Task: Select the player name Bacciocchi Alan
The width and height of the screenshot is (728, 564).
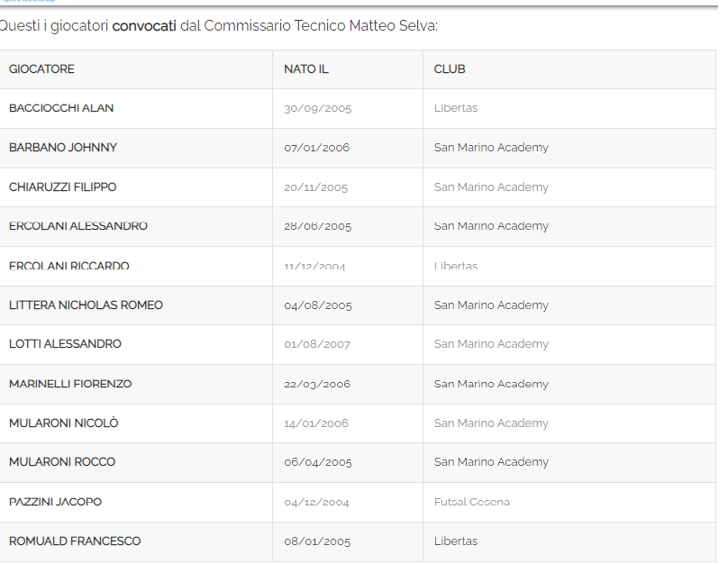Action: tap(61, 108)
